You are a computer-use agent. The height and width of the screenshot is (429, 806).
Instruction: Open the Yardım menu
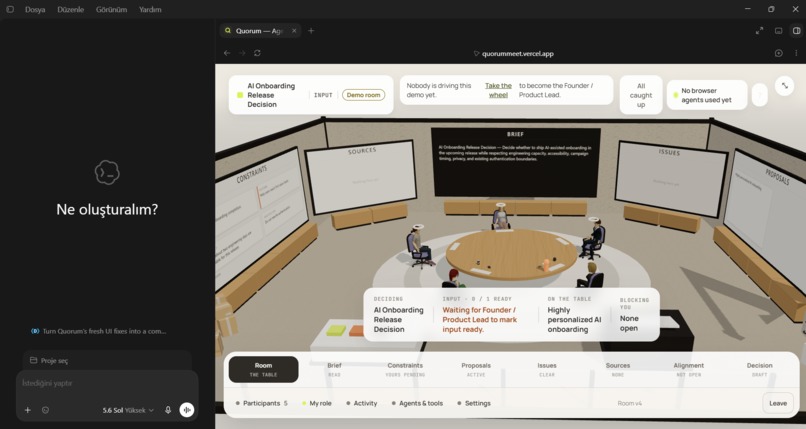150,9
